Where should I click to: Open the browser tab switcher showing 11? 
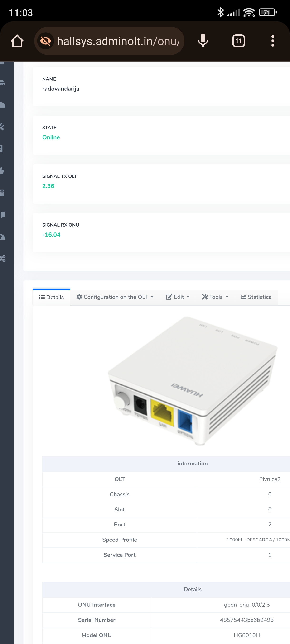pyautogui.click(x=238, y=41)
